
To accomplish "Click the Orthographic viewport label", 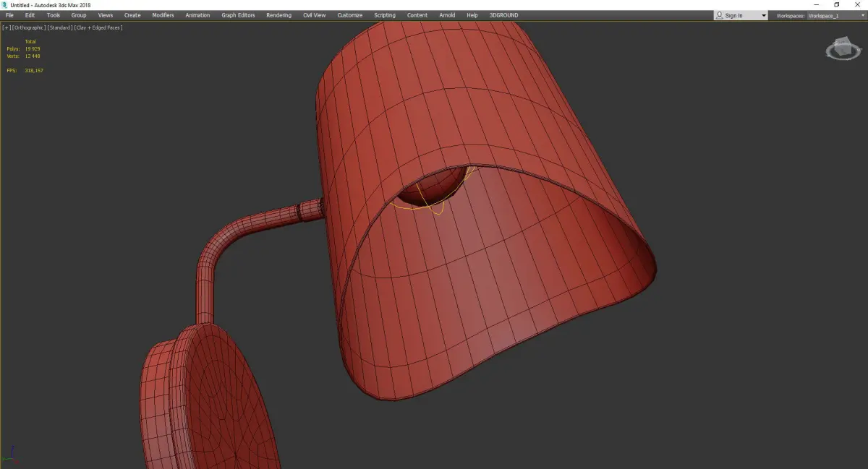I will tap(28, 27).
